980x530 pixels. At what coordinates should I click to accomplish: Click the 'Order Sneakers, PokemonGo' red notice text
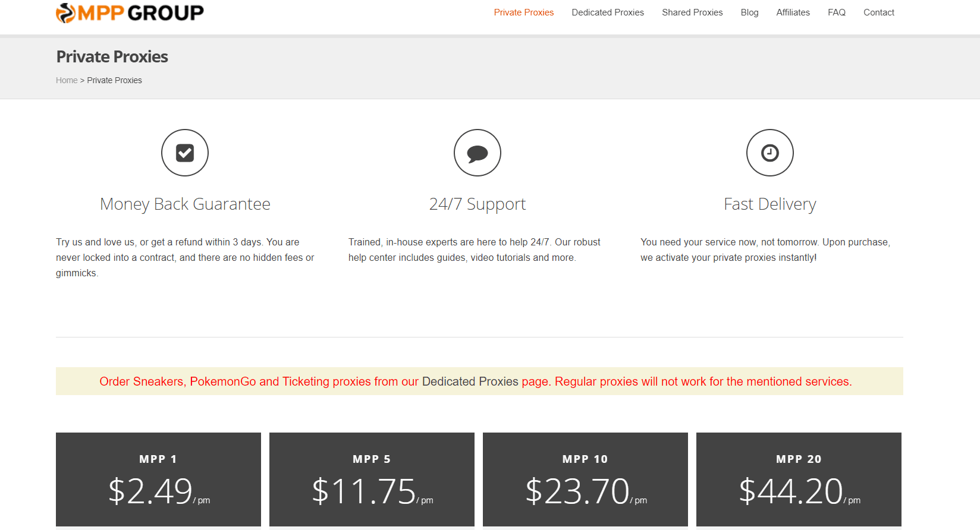pos(476,381)
